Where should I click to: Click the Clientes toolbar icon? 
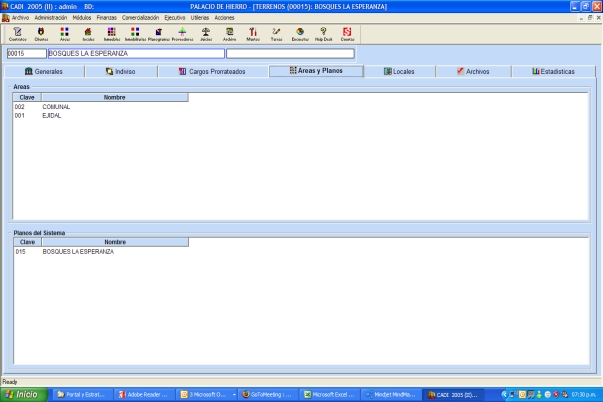pyautogui.click(x=41, y=34)
